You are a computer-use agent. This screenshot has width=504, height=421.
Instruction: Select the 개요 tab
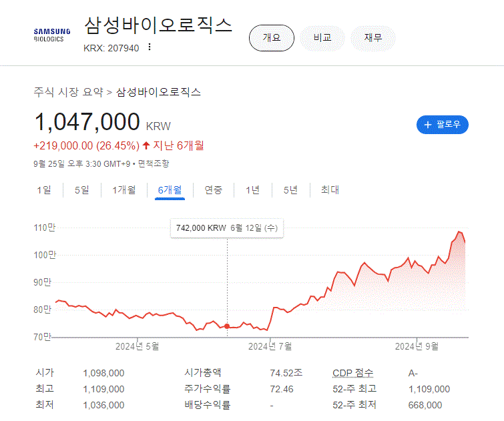click(x=271, y=38)
